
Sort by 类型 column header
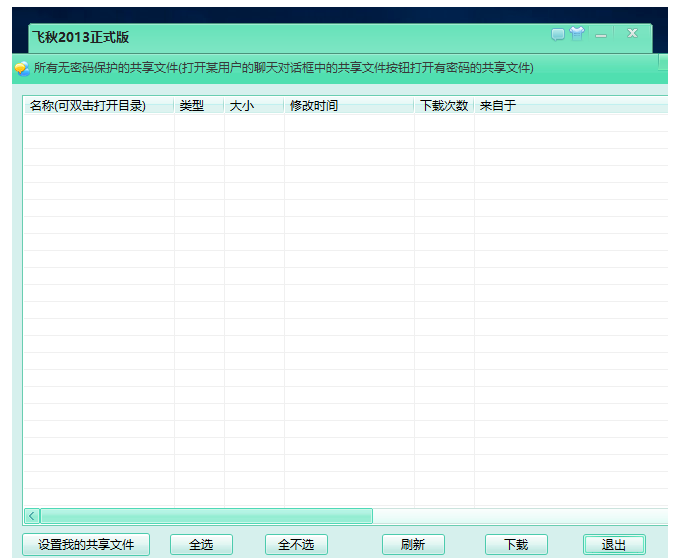199,106
